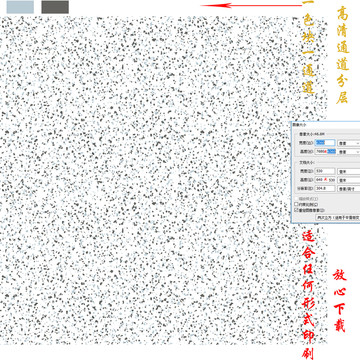Click the red arrow mark in height field

[326, 180]
